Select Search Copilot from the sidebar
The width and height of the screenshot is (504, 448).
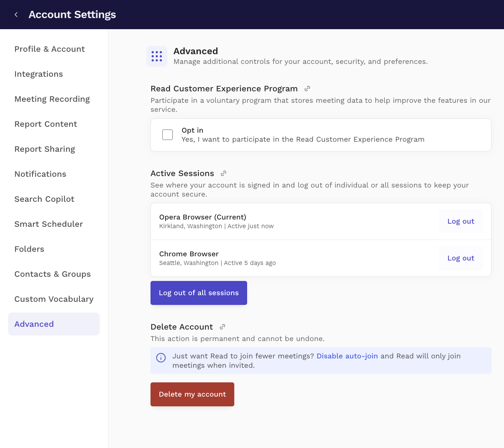click(44, 199)
